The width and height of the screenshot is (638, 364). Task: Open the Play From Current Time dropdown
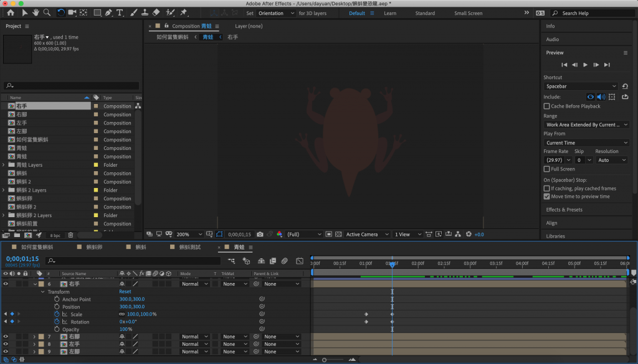[586, 143]
